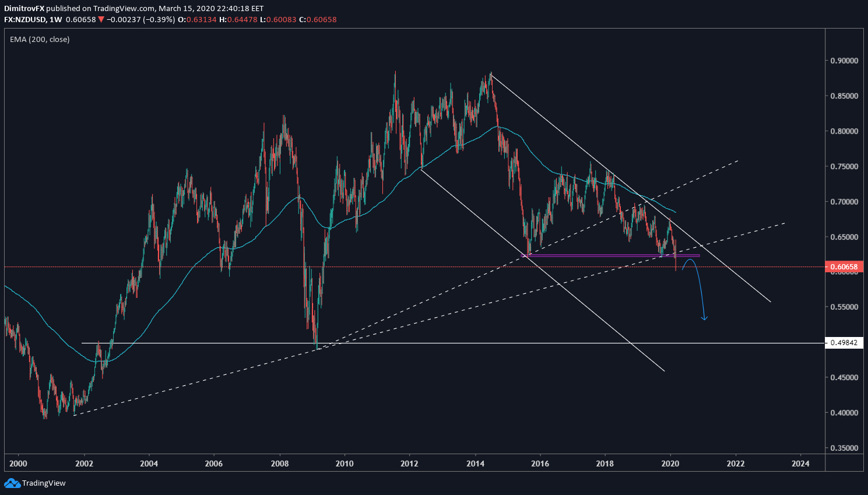Click the purple support zone rectangle
Screen dimensions: 868x495
click(x=610, y=255)
